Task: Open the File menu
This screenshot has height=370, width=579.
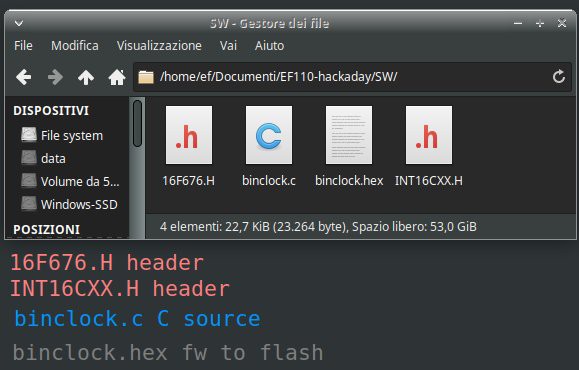Action: [x=23, y=45]
